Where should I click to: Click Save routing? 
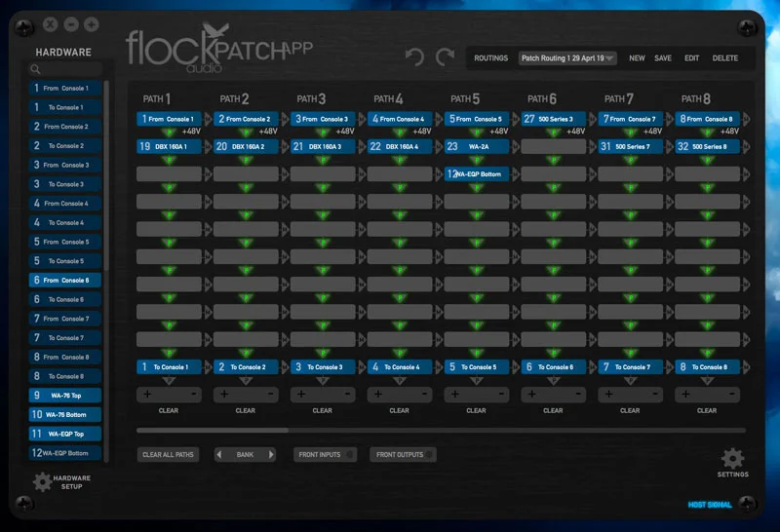click(x=663, y=58)
